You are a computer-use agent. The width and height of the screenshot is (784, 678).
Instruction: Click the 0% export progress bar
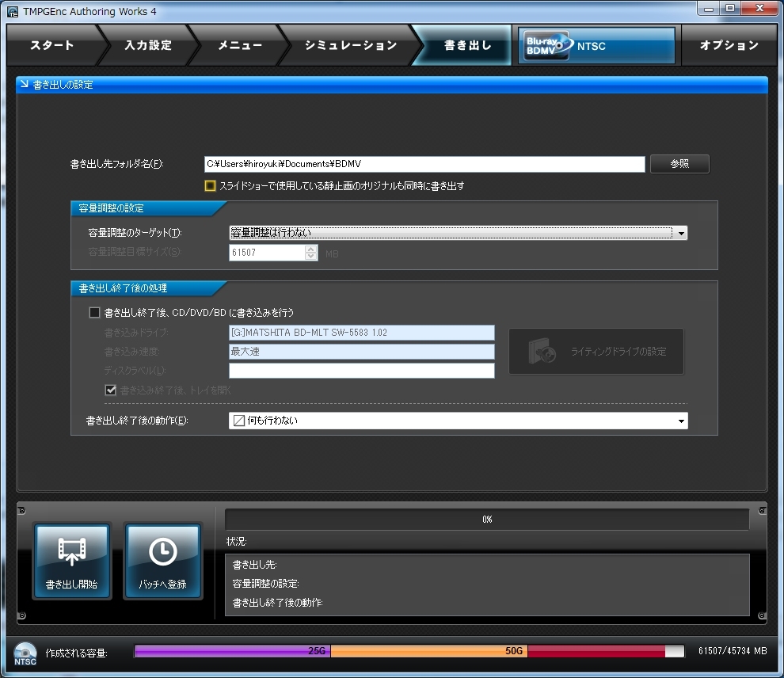click(x=487, y=520)
